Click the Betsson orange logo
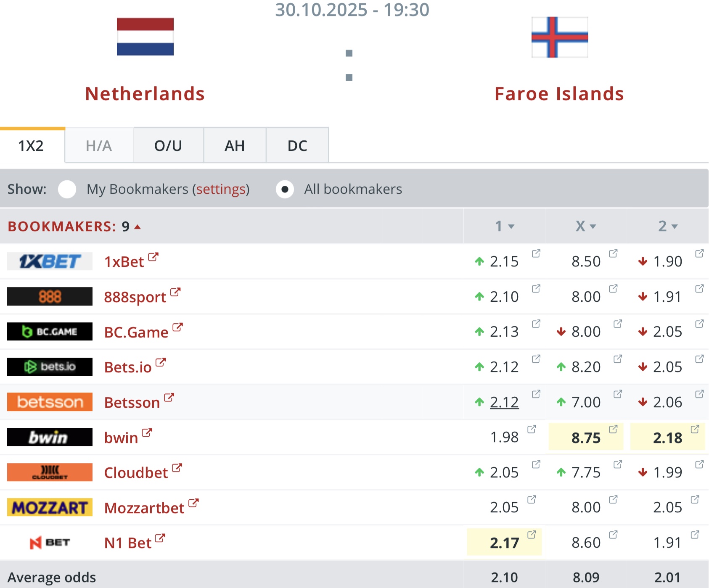The image size is (709, 588). tap(50, 402)
